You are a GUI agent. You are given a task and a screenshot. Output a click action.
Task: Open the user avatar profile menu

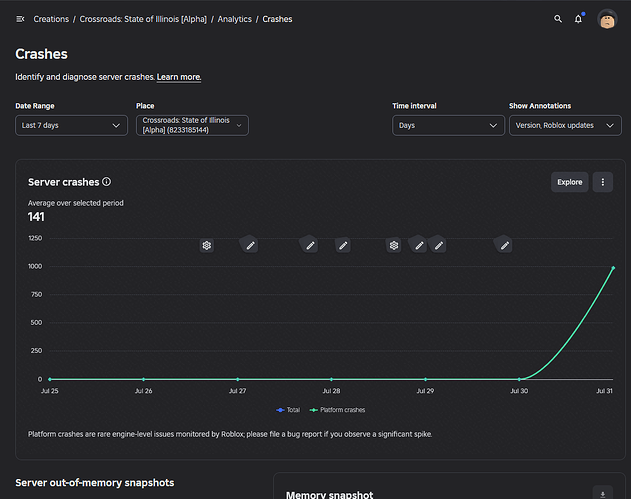tap(607, 19)
